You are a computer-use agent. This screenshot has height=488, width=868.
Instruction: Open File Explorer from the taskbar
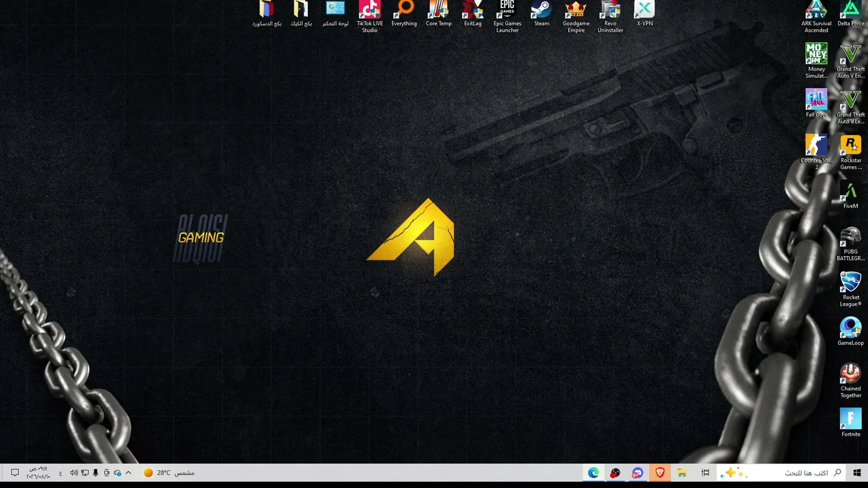682,472
